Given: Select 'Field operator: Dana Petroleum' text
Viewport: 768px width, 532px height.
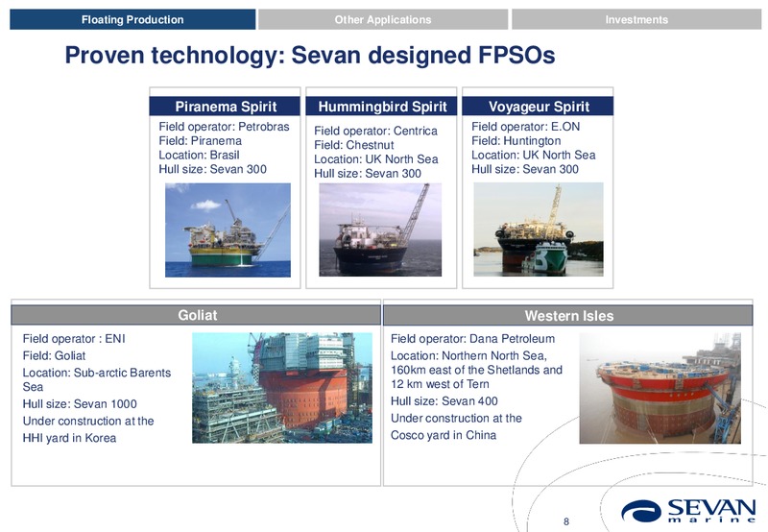Looking at the screenshot, I should [472, 338].
